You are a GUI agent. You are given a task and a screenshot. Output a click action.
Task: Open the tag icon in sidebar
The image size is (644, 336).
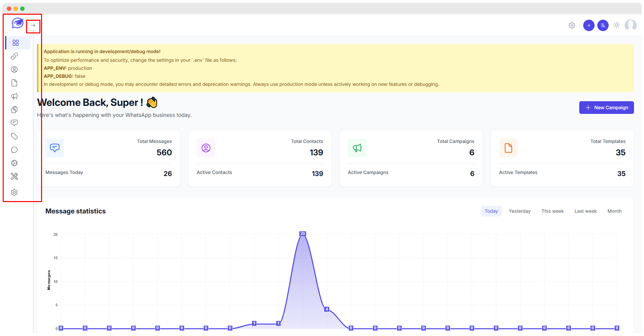pos(14,136)
